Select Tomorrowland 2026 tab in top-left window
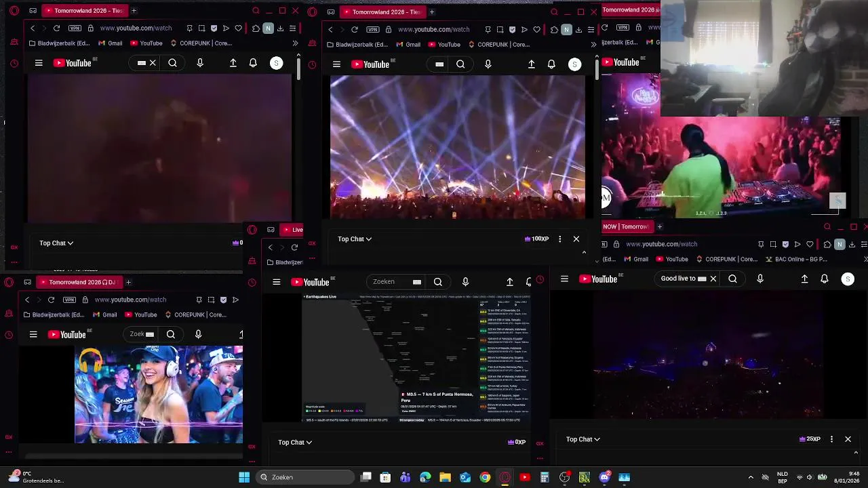This screenshot has height=488, width=868. tap(83, 11)
